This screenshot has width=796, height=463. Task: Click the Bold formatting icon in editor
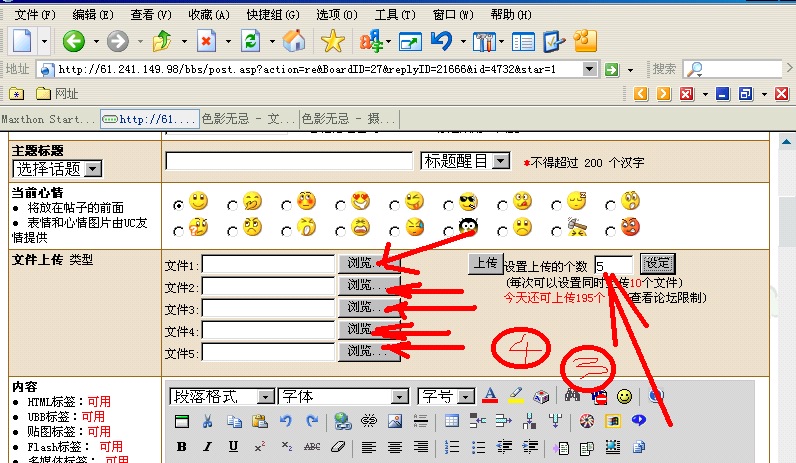[x=182, y=446]
